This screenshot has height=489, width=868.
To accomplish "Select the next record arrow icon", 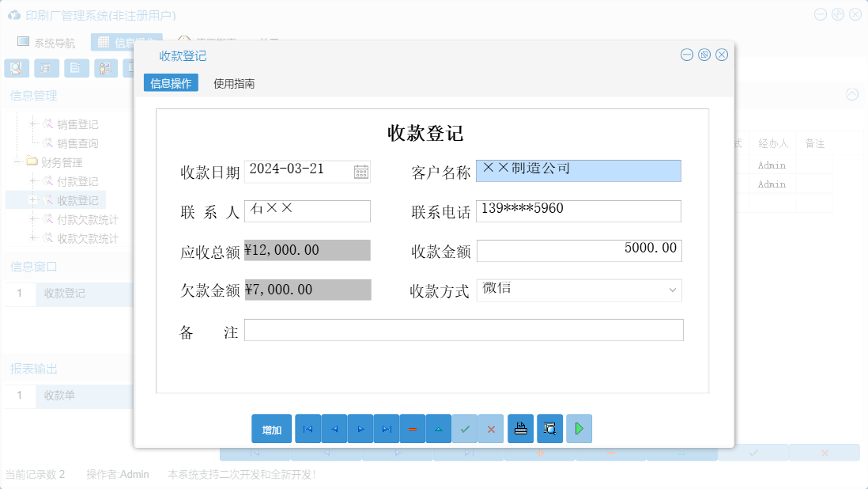I will (x=360, y=428).
